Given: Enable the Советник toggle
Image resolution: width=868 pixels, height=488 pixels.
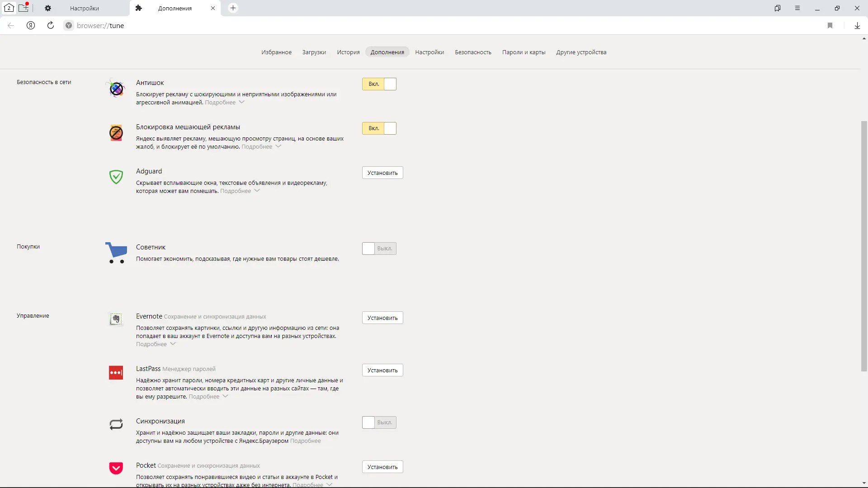Looking at the screenshot, I should click(x=379, y=249).
